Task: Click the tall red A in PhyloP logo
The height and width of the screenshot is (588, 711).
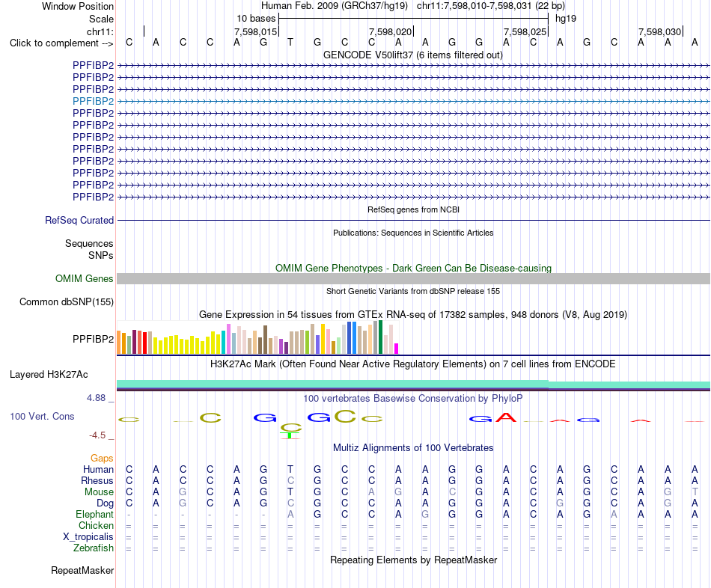Action: click(506, 417)
